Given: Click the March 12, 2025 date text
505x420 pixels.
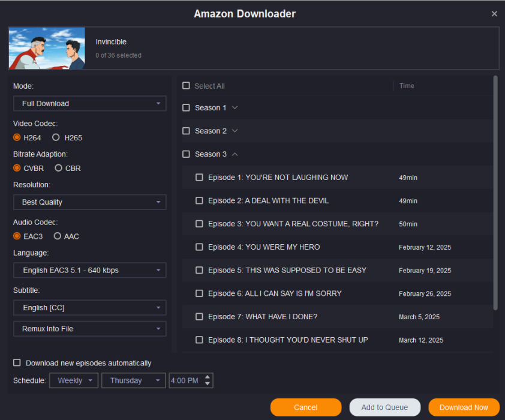Looking at the screenshot, I should pos(421,340).
